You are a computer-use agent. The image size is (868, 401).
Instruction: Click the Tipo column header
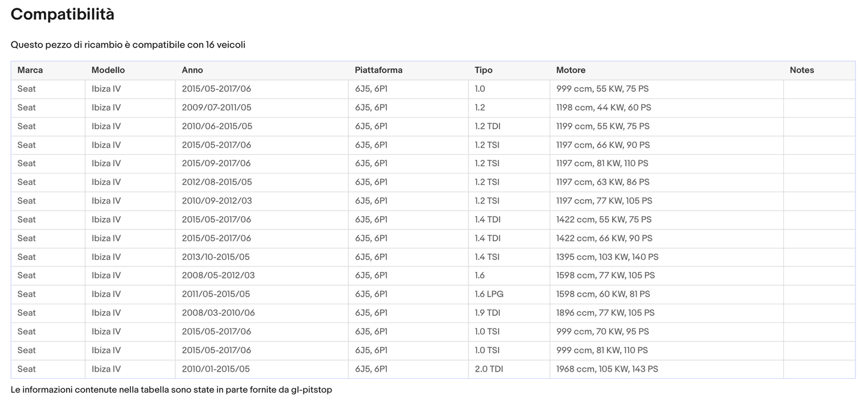point(484,70)
